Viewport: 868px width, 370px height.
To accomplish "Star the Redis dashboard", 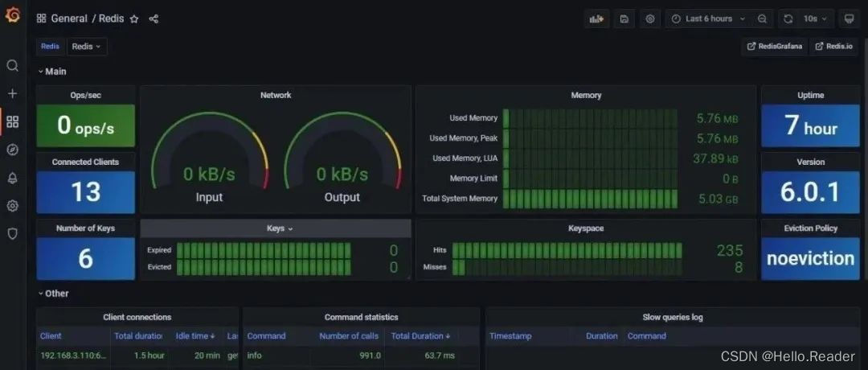I will 134,18.
